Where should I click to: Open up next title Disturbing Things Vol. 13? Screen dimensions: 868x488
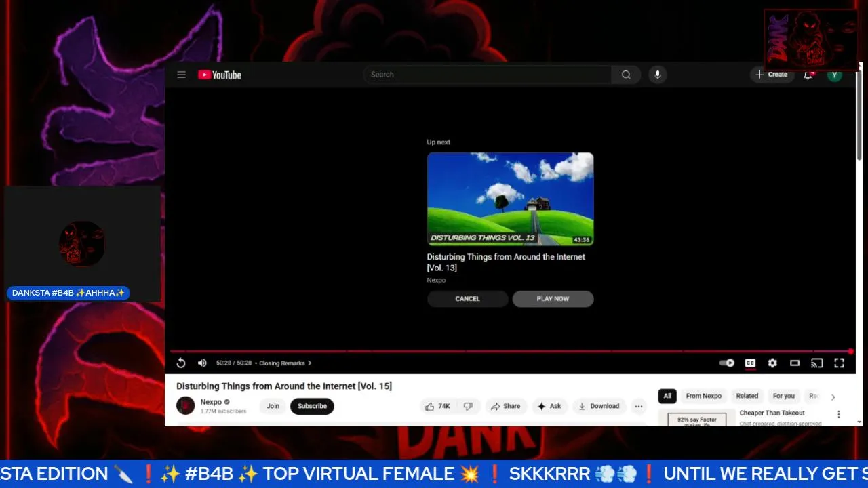(x=506, y=262)
